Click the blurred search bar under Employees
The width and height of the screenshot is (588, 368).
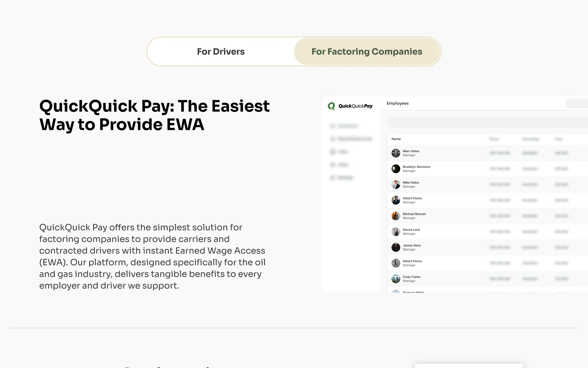488,123
